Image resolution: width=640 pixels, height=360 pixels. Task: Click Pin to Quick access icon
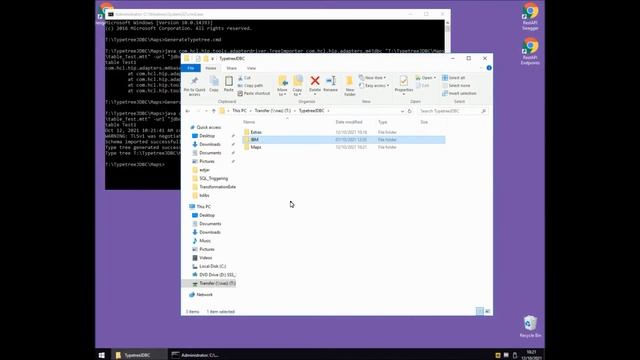(194, 86)
